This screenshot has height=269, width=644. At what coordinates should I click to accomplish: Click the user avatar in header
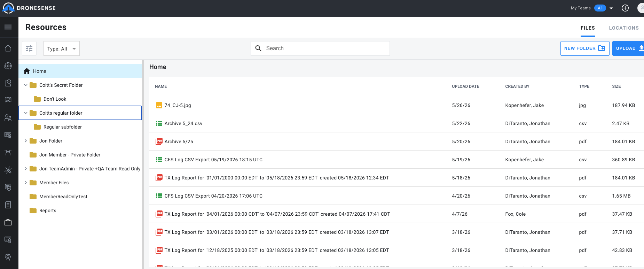(641, 8)
